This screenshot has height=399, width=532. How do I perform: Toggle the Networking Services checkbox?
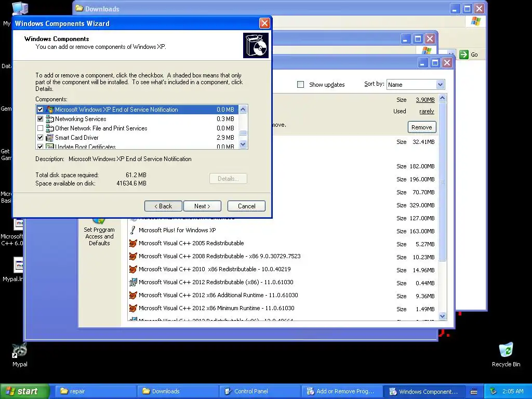(x=41, y=119)
